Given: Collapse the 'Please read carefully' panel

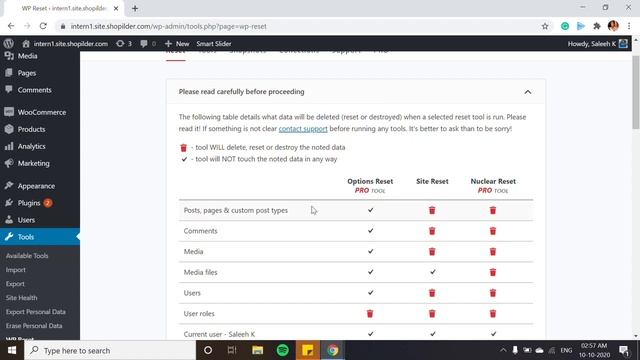Looking at the screenshot, I should [528, 92].
